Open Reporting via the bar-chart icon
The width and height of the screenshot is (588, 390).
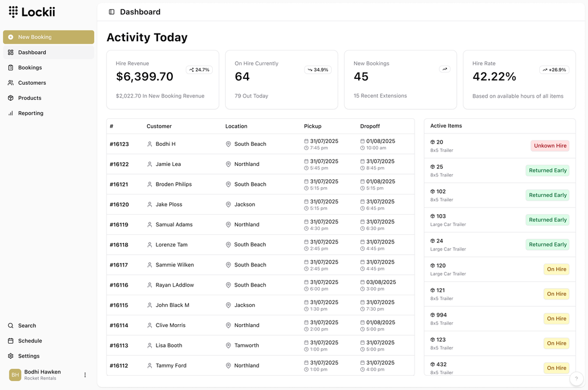(11, 113)
